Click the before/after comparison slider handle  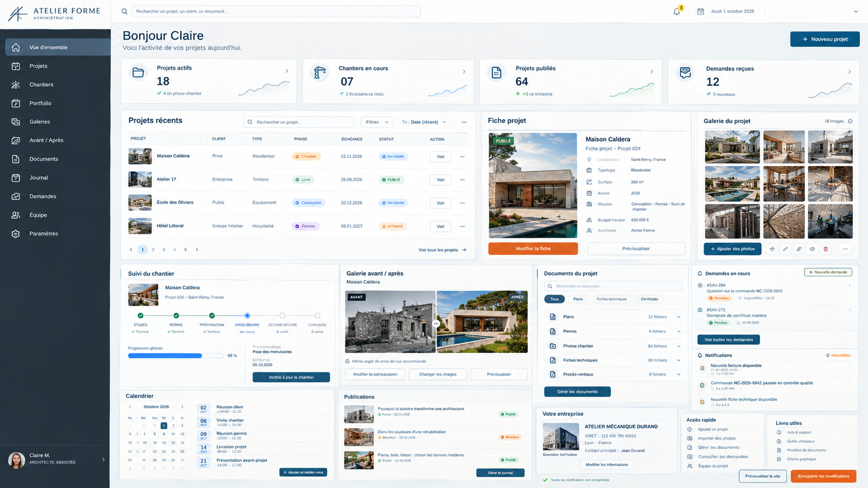click(436, 324)
